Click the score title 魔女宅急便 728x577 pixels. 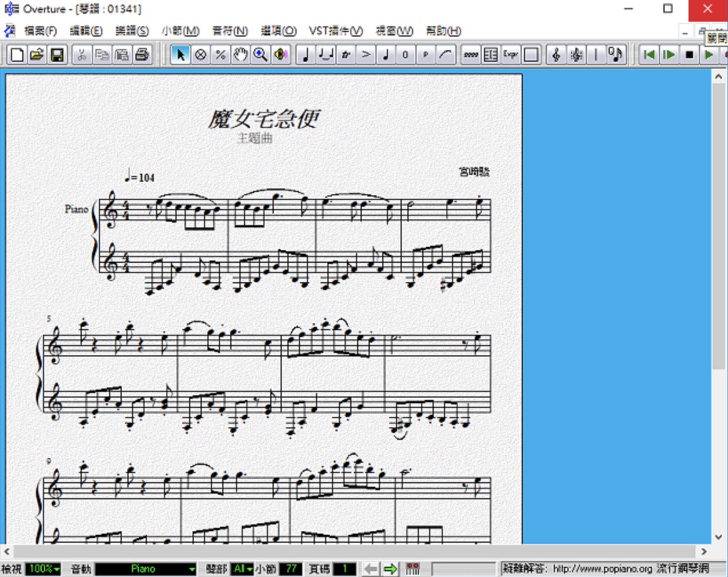tap(263, 119)
